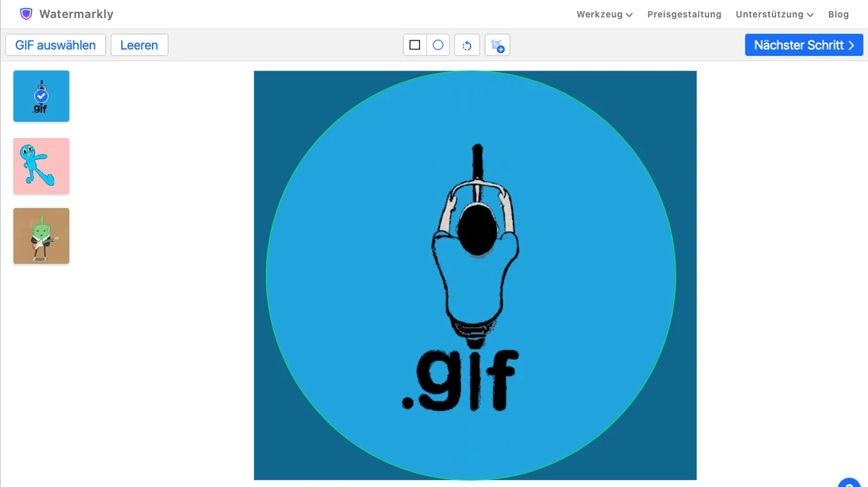The image size is (868, 487).
Task: Click the circular crop area on canvas
Action: point(471,275)
